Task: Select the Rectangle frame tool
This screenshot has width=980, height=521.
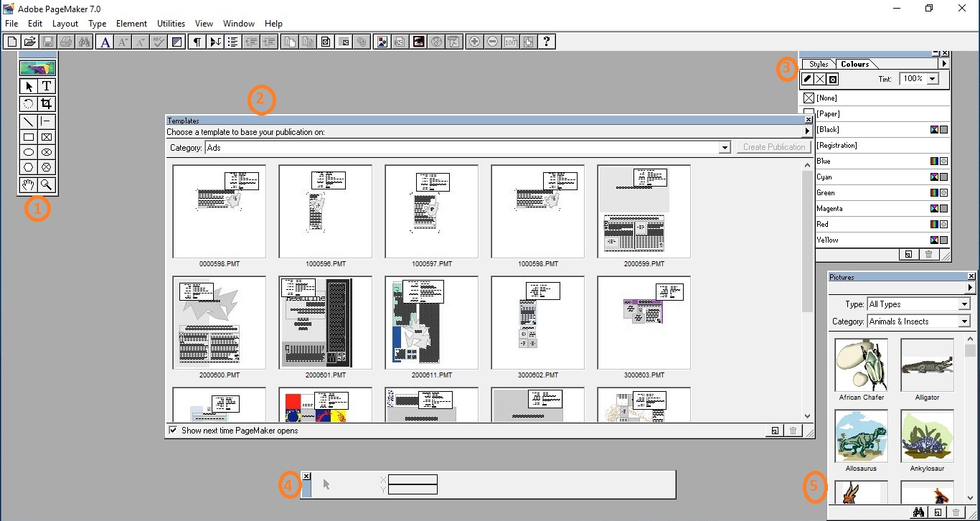Action: [x=46, y=136]
